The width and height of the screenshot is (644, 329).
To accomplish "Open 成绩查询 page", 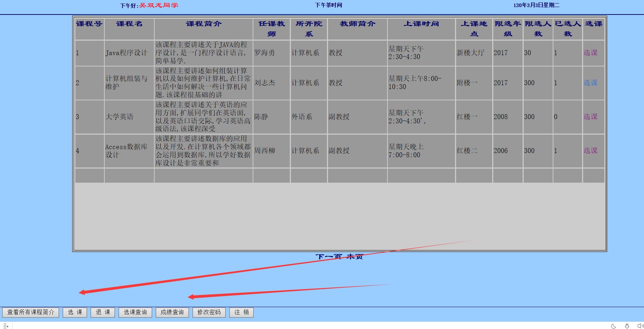I will pyautogui.click(x=172, y=312).
